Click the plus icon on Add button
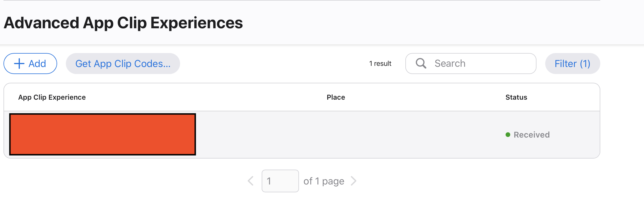 pos(19,64)
